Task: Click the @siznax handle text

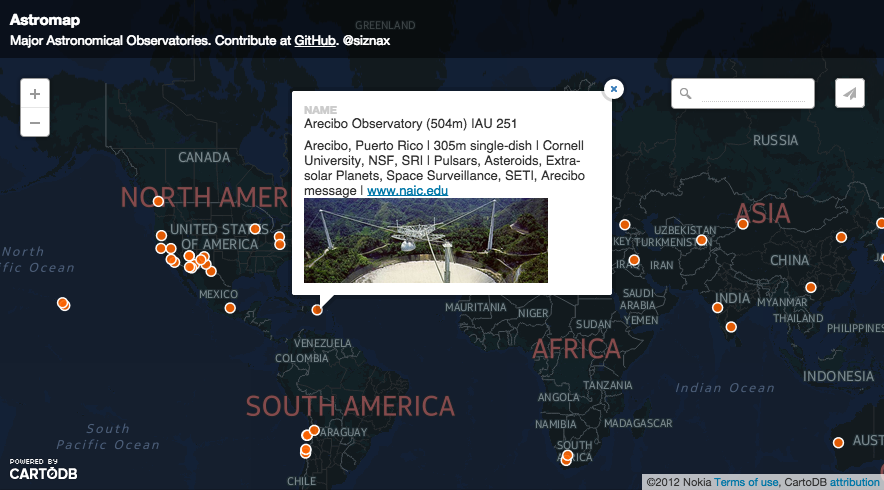Action: click(366, 41)
